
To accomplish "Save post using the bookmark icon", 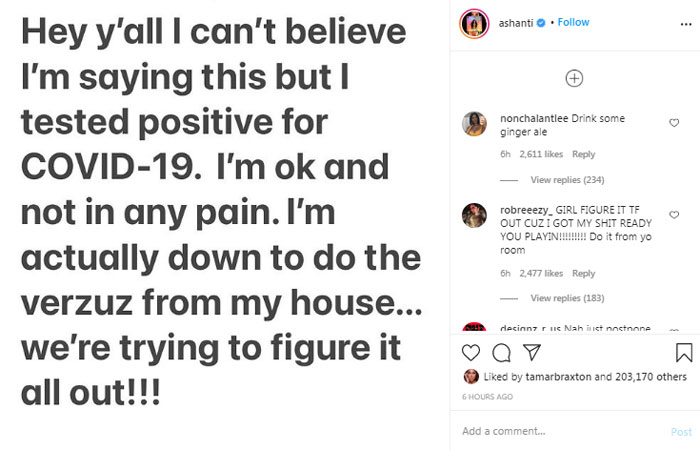I will [684, 352].
